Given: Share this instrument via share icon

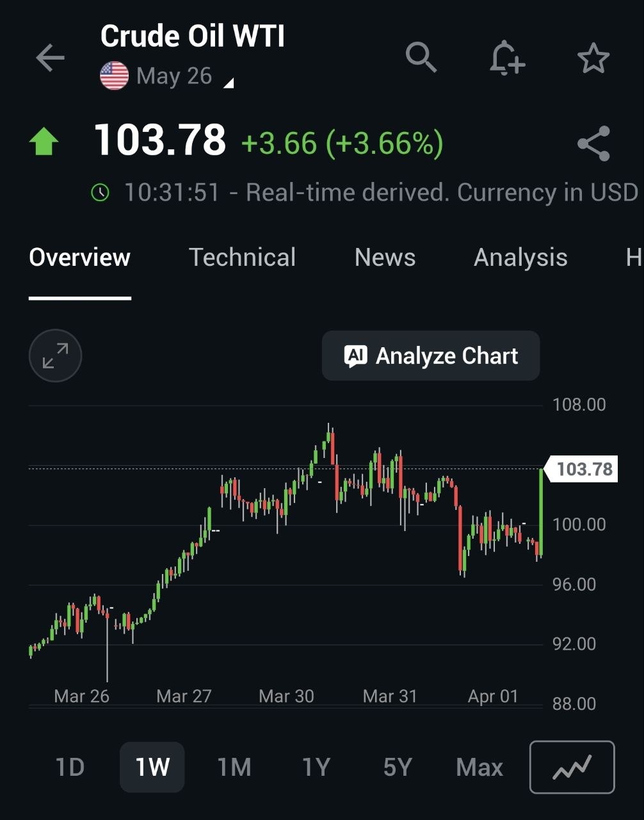Looking at the screenshot, I should (x=593, y=143).
